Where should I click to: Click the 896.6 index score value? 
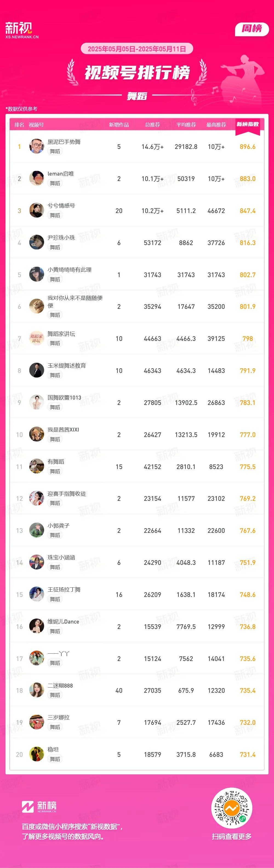(247, 146)
